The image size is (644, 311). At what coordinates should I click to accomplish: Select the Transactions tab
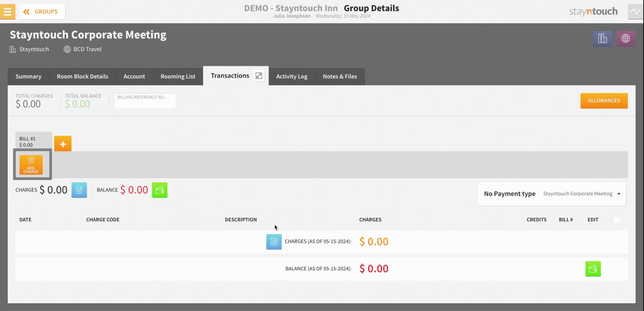[230, 76]
